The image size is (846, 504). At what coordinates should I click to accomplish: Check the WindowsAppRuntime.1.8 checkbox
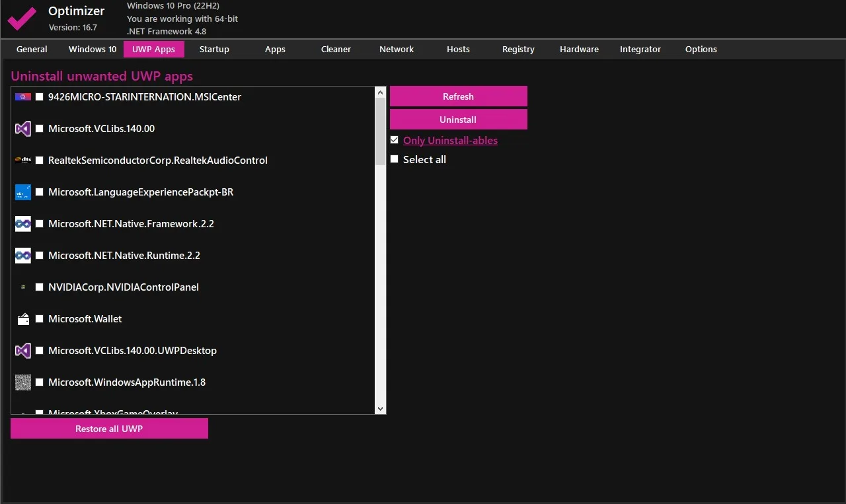point(40,382)
